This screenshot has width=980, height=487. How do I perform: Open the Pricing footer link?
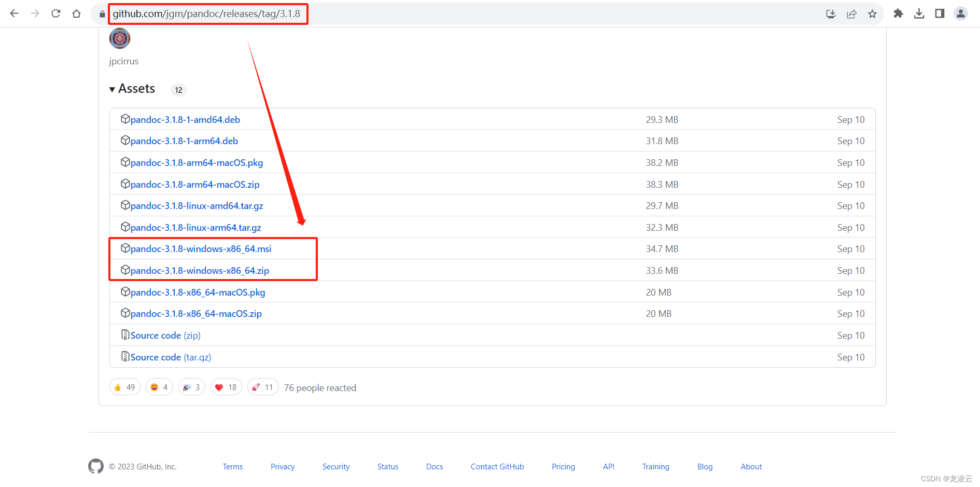564,467
